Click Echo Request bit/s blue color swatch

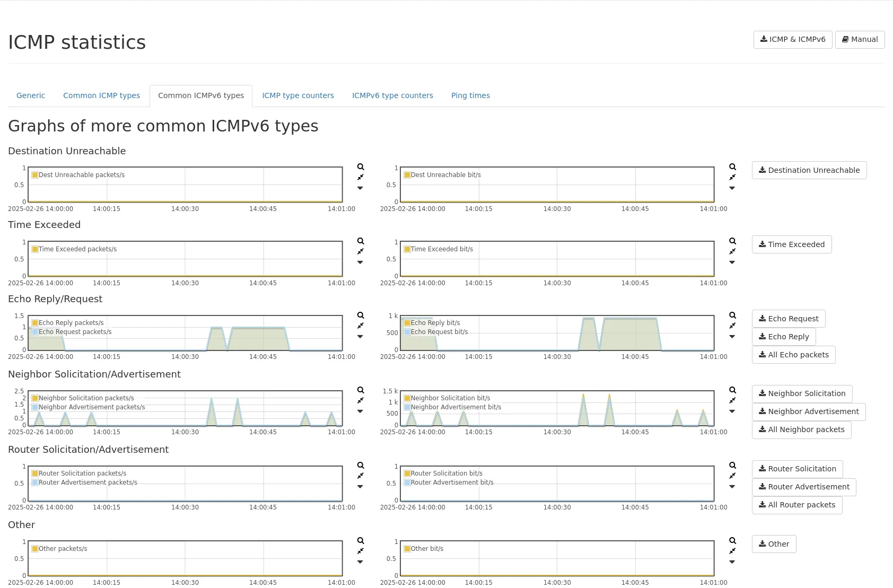tap(407, 332)
